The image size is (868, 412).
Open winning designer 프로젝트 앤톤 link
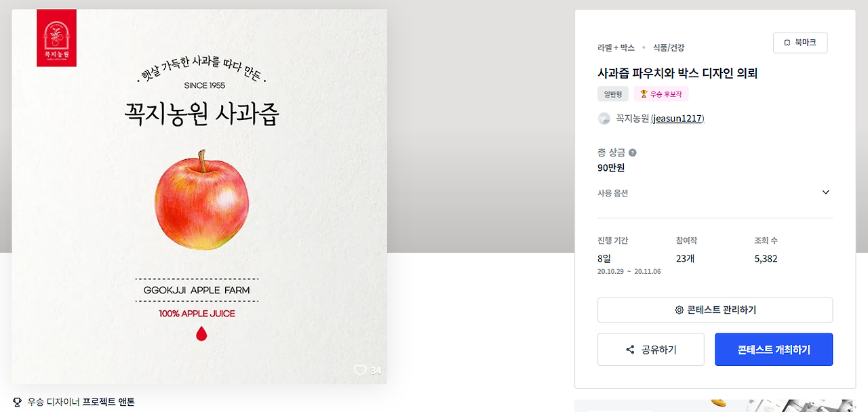[x=108, y=402]
